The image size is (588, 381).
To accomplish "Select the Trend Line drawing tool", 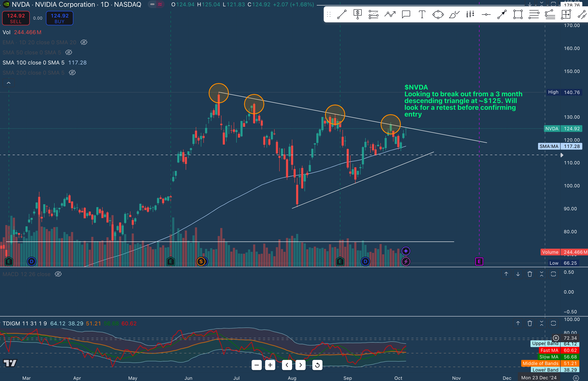I will click(342, 15).
